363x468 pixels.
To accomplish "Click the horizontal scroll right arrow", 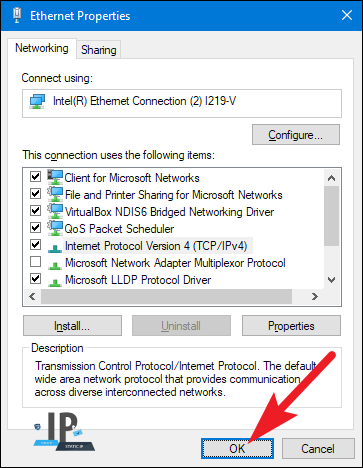I will click(x=315, y=296).
